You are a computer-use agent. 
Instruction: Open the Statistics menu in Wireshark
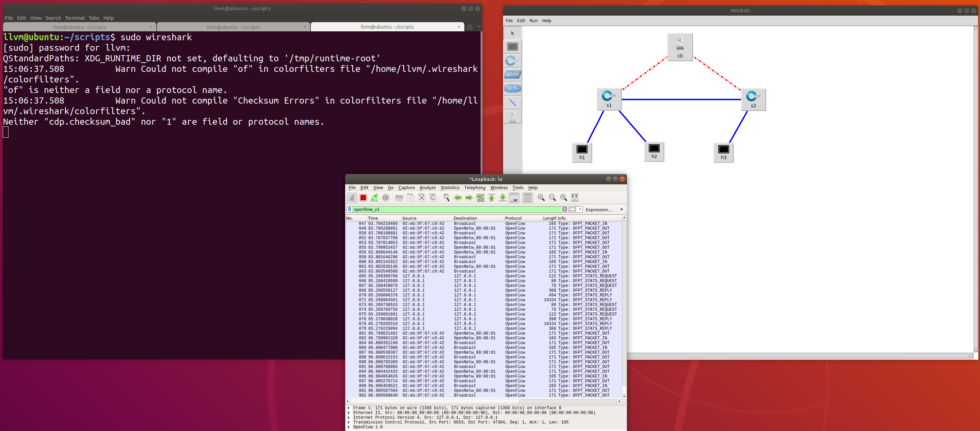(450, 187)
